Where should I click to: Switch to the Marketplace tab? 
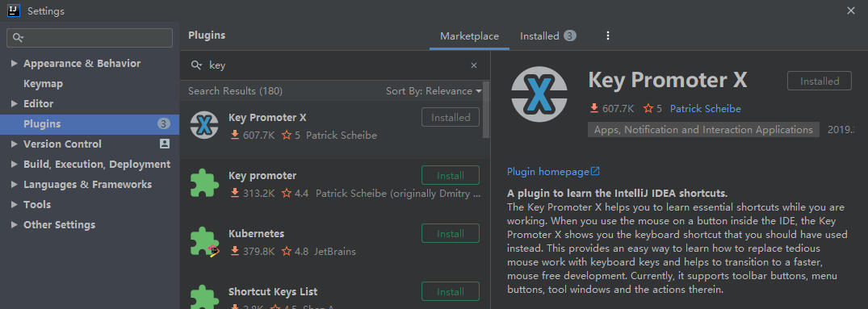pos(469,36)
